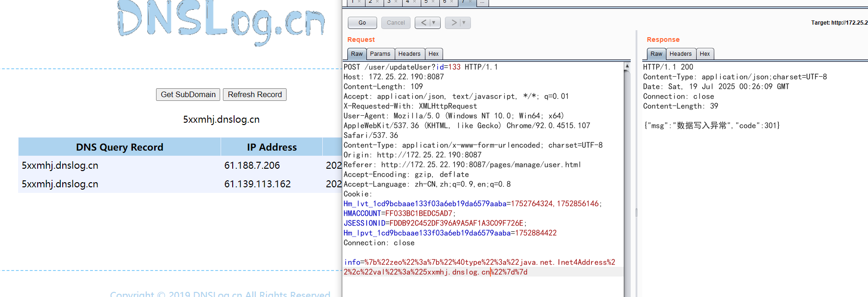Click Refresh Record on DNSLog page

coord(255,94)
